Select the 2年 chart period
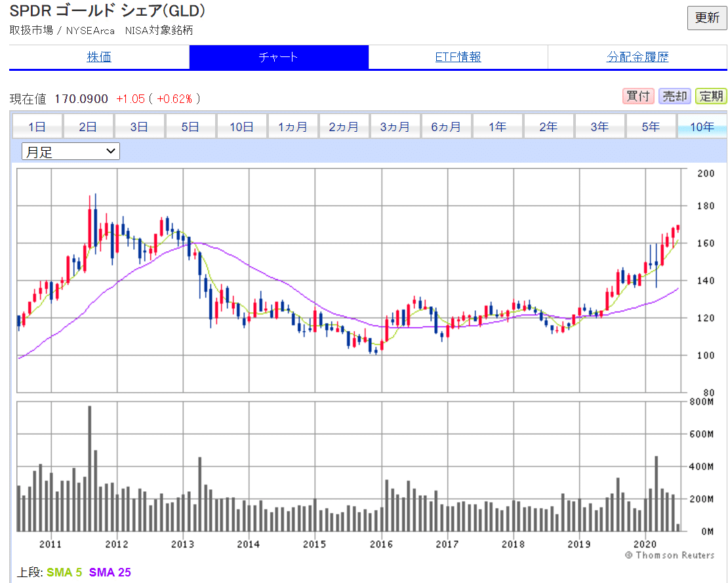This screenshot has height=583, width=728. pyautogui.click(x=548, y=127)
